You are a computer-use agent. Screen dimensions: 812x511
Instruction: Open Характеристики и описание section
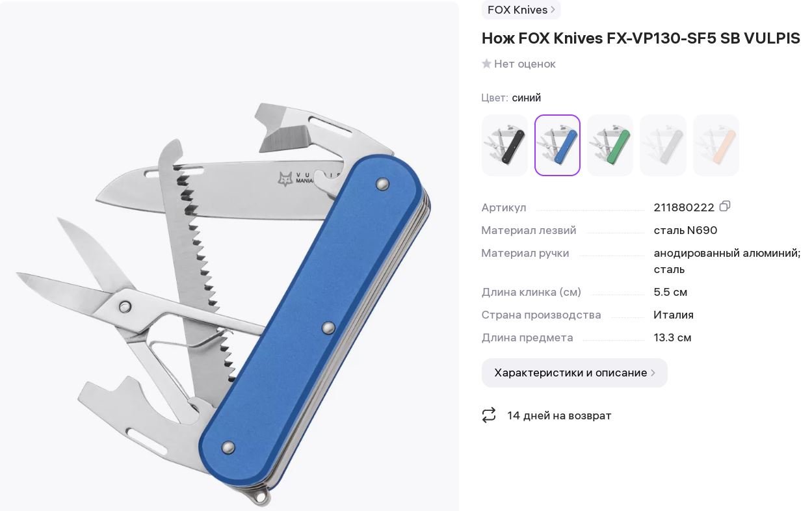(x=574, y=373)
